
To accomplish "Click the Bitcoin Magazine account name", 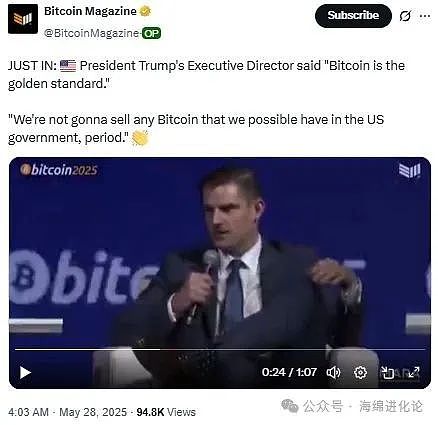I will point(90,11).
